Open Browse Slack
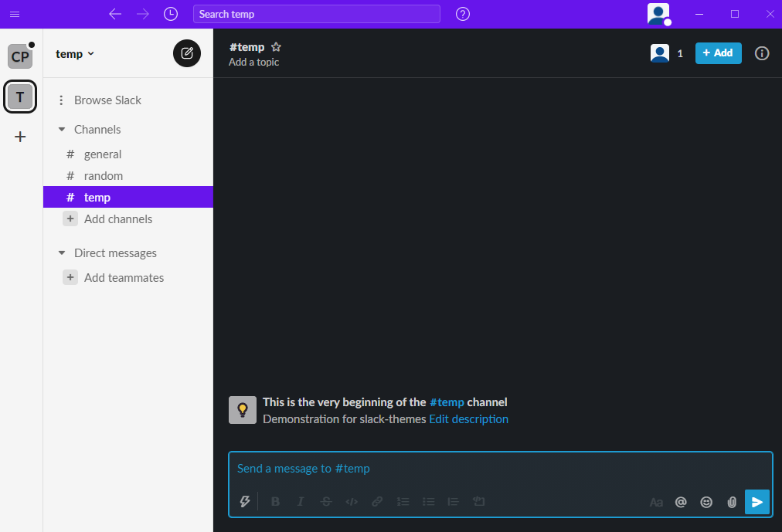The width and height of the screenshot is (782, 532). pyautogui.click(x=107, y=100)
